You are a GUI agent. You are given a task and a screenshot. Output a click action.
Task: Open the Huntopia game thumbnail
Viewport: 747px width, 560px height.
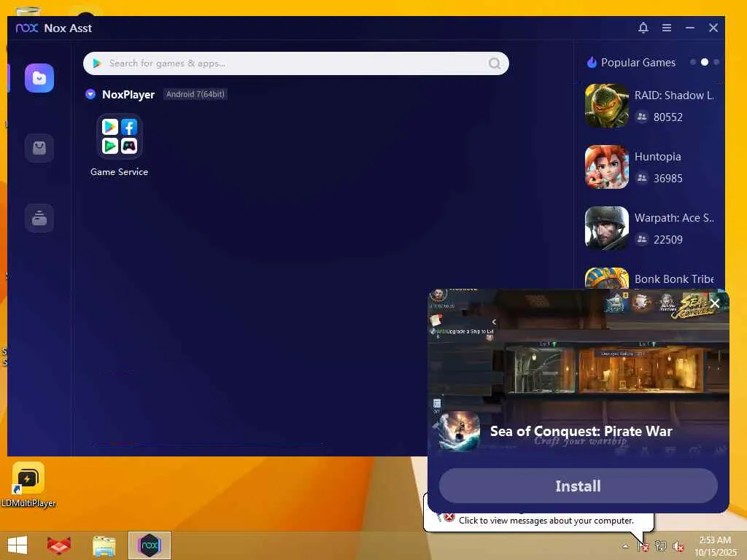pyautogui.click(x=606, y=167)
